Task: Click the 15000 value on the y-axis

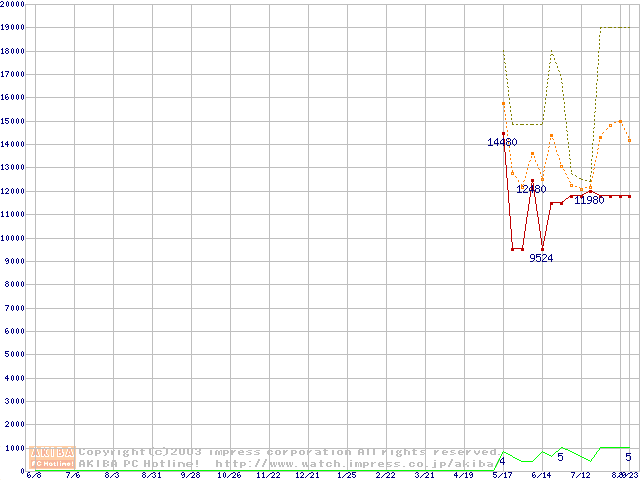Action: click(x=13, y=121)
